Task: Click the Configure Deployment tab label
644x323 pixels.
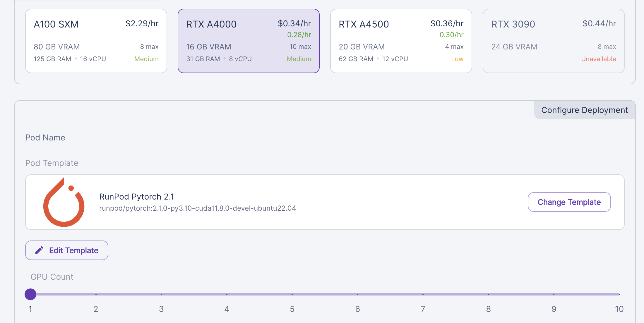Action: coord(584,110)
